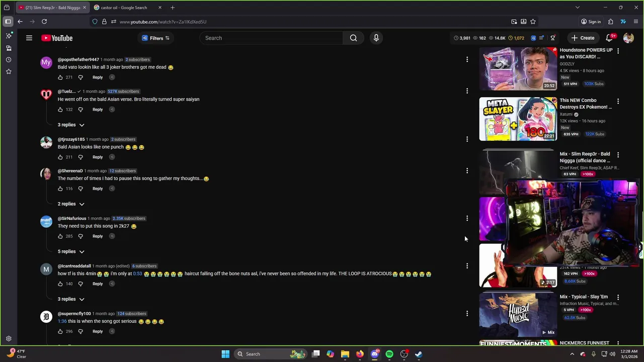
Task: Open a new browser tab
Action: click(173, 8)
